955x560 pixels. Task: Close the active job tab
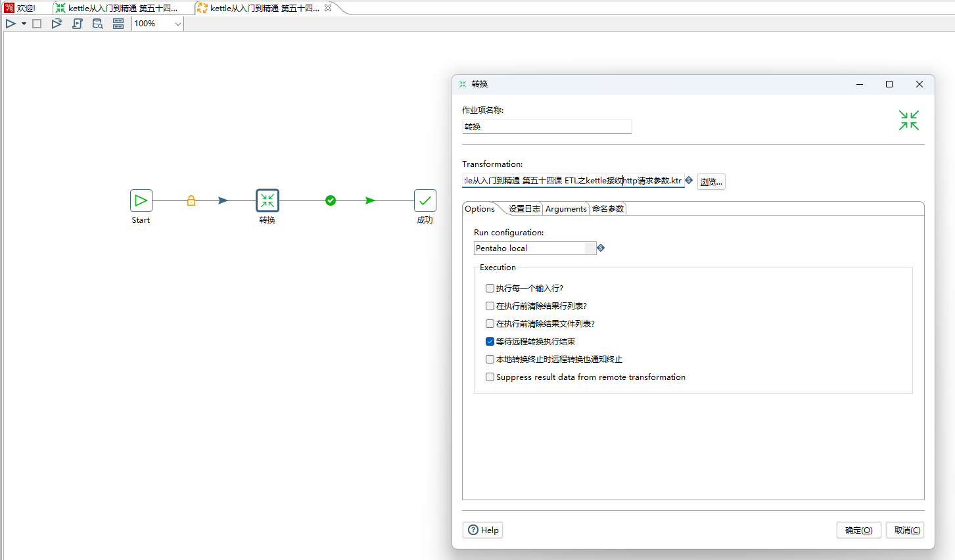(x=328, y=8)
